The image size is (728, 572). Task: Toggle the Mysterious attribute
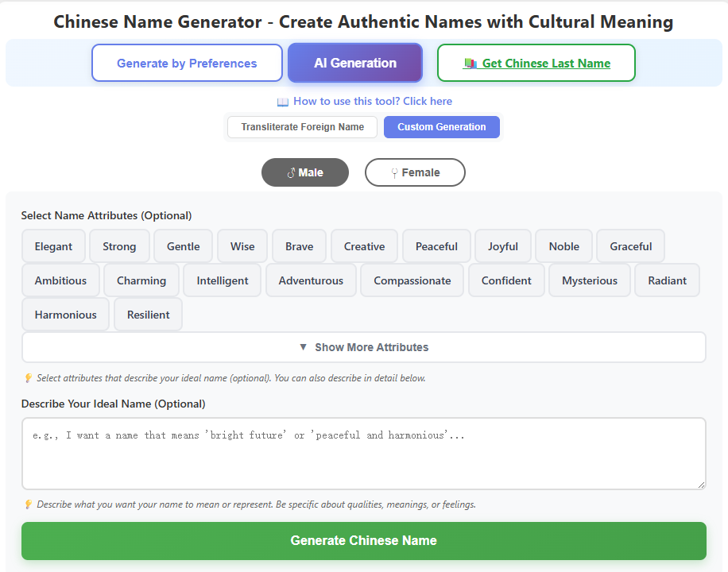coord(589,280)
